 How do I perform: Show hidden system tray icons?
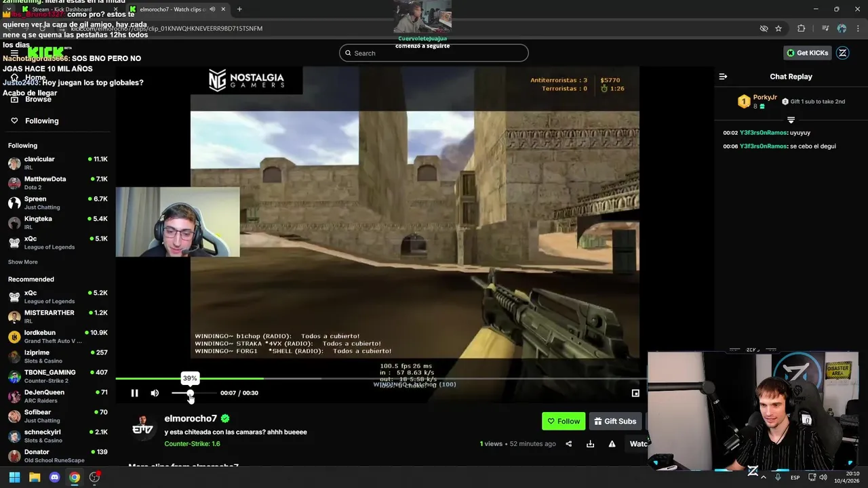click(764, 477)
